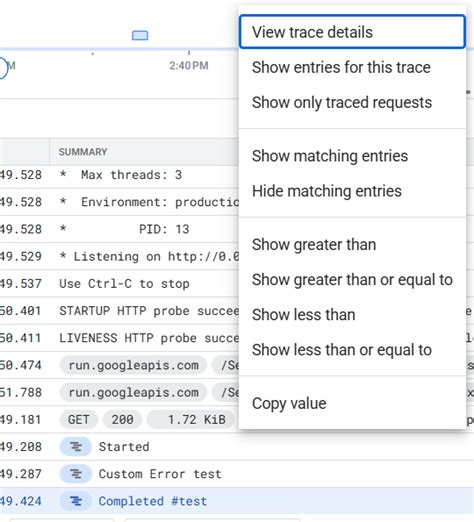Viewport: 474px width, 522px height.
Task: Open trace icon on Started row
Action: [x=76, y=447]
